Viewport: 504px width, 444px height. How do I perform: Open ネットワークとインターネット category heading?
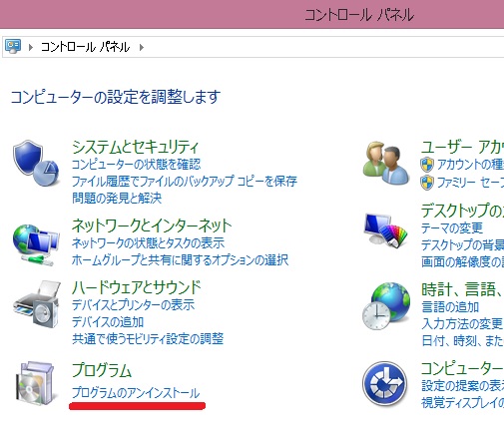point(152,225)
